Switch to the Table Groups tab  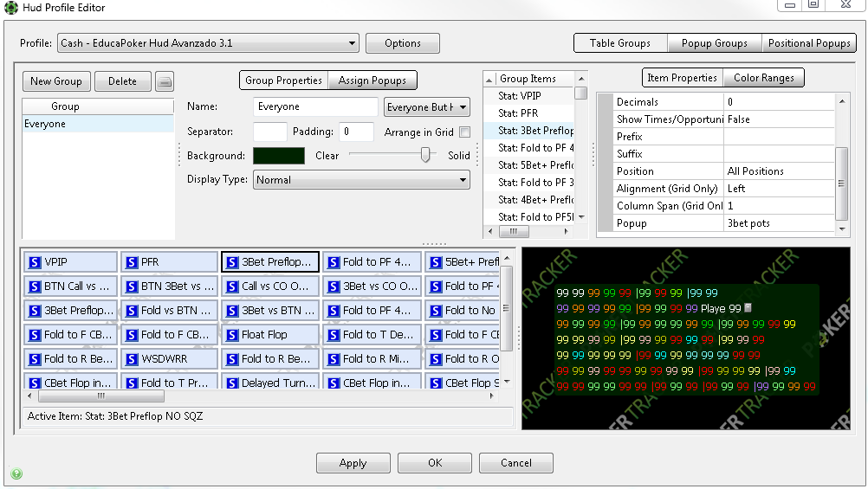point(620,43)
